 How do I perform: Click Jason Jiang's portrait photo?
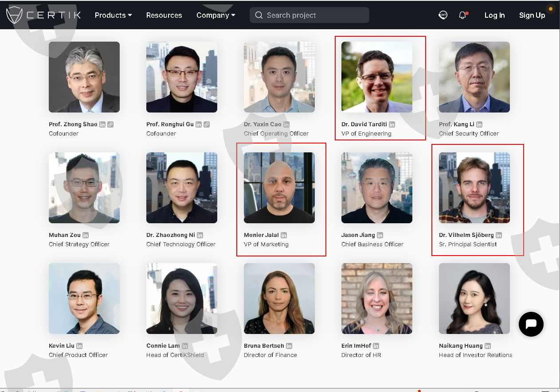click(x=377, y=188)
